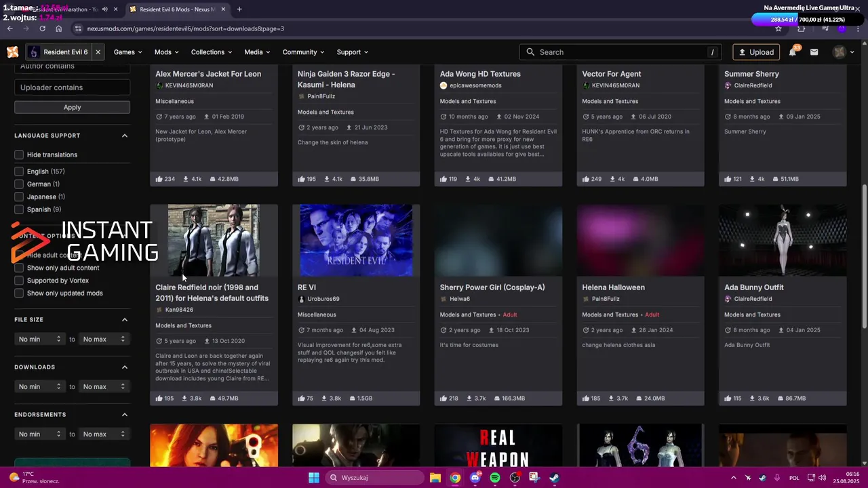This screenshot has width=868, height=488.
Task: Open the notifications bell icon
Action: (793, 52)
